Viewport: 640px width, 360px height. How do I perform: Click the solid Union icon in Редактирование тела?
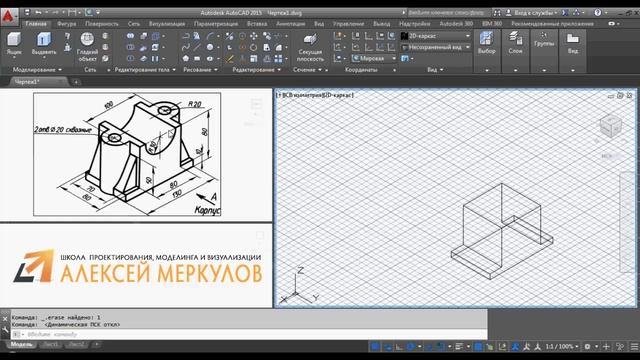click(x=130, y=36)
